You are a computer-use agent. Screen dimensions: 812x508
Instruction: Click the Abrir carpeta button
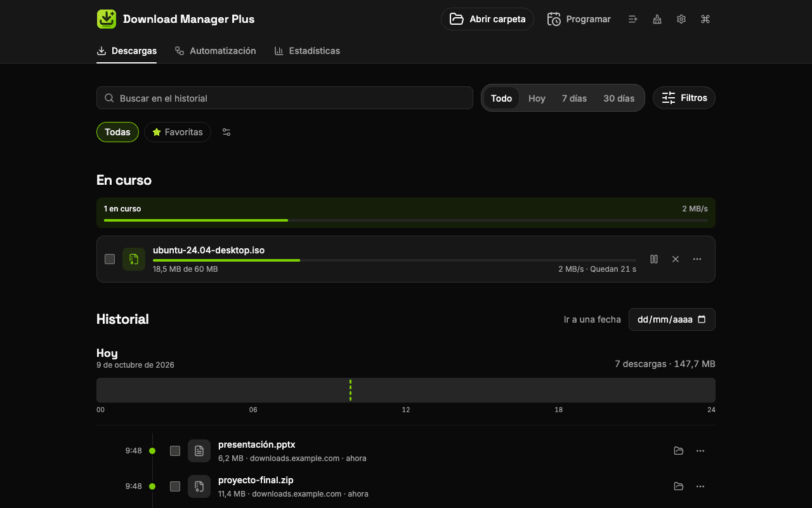pos(487,19)
